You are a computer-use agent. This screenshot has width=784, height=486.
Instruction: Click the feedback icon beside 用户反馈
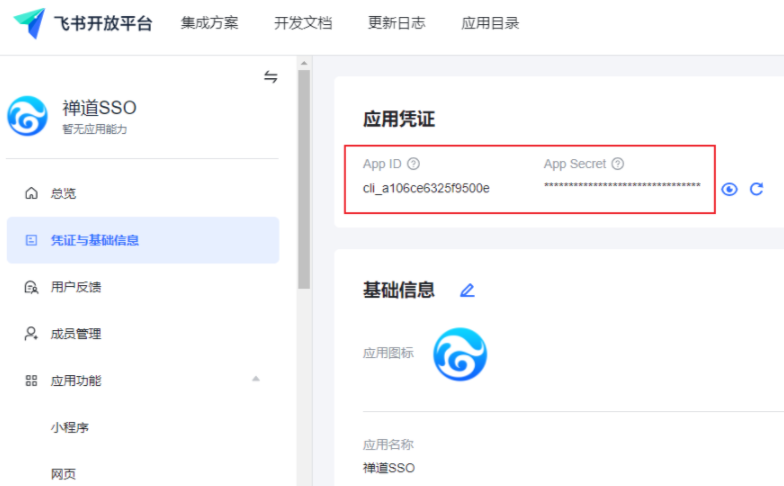click(x=32, y=287)
